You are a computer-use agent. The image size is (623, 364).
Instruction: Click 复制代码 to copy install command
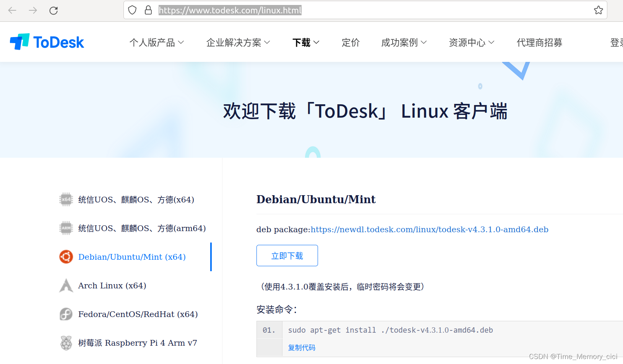click(x=302, y=348)
